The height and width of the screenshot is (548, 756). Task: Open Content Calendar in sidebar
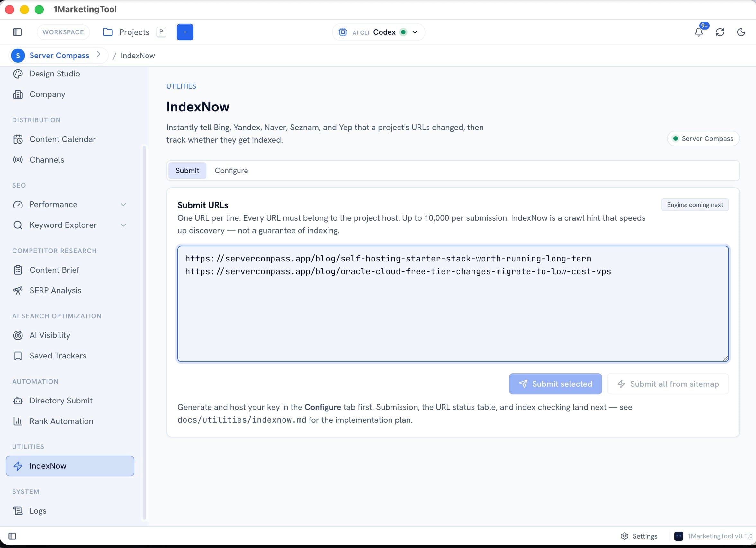pos(70,139)
